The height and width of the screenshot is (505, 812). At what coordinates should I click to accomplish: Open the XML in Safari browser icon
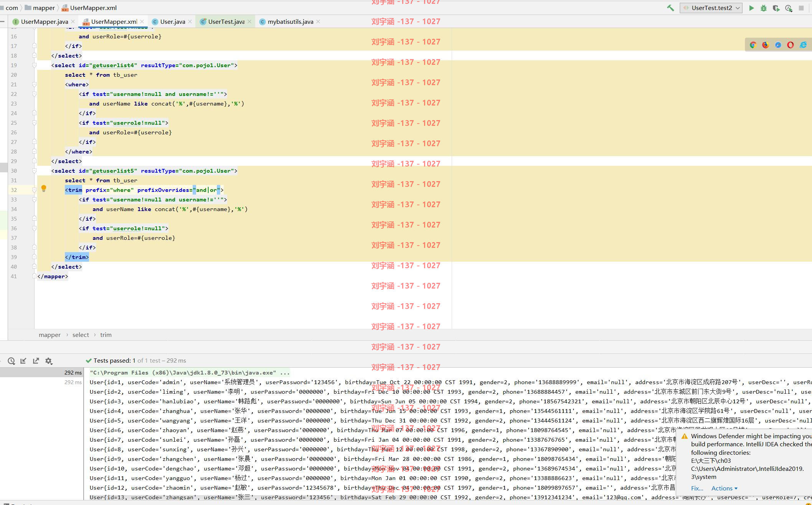778,45
